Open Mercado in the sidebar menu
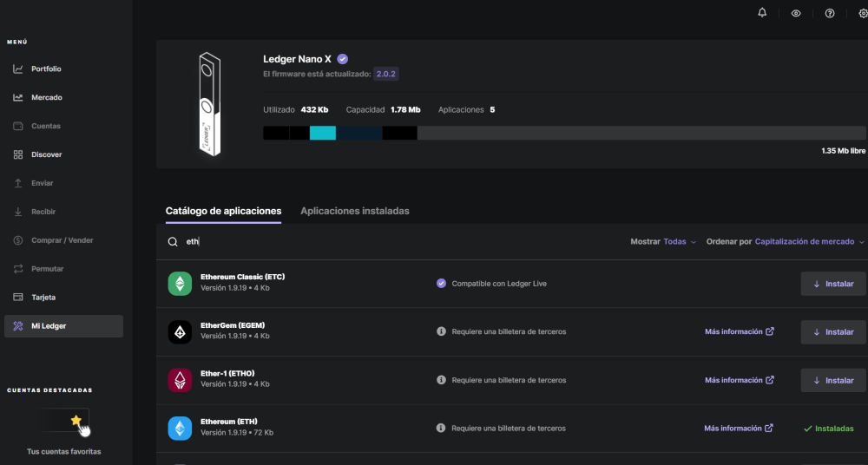 (47, 97)
